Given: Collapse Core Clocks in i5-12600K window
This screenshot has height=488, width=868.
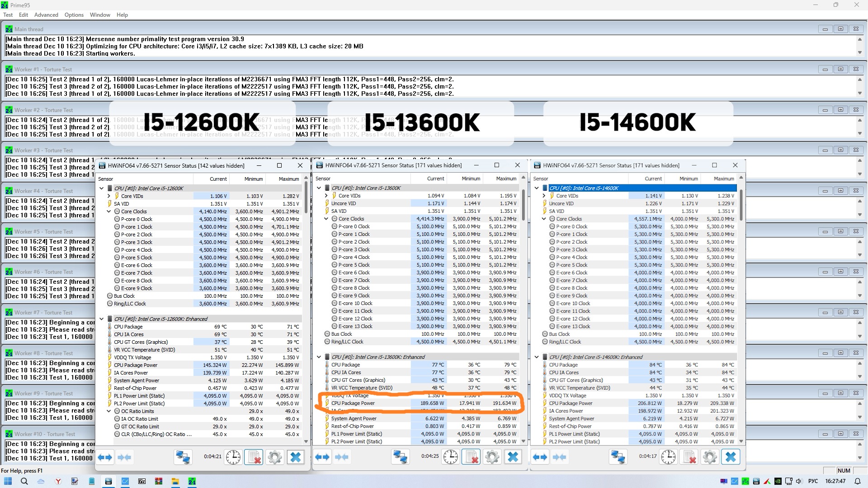Looking at the screenshot, I should pos(108,211).
